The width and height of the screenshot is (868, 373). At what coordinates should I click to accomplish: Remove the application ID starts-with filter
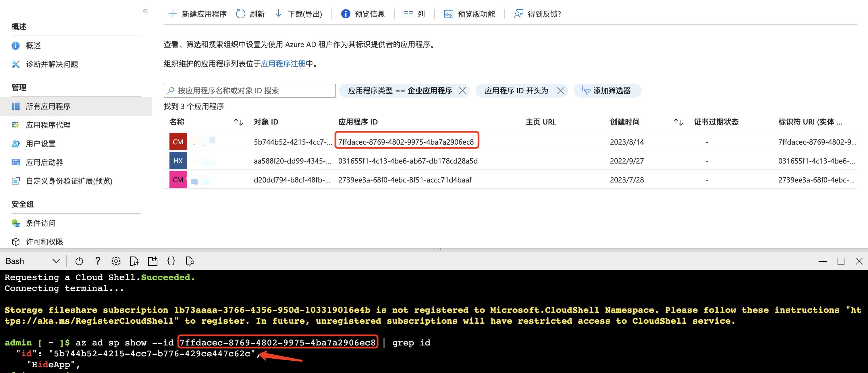pyautogui.click(x=560, y=91)
